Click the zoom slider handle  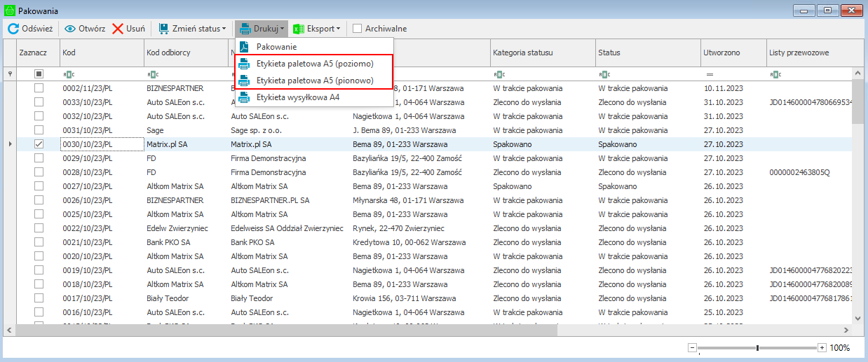coord(757,348)
